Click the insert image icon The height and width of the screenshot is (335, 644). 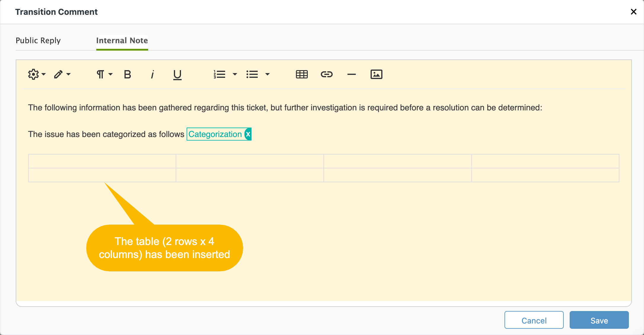click(377, 74)
